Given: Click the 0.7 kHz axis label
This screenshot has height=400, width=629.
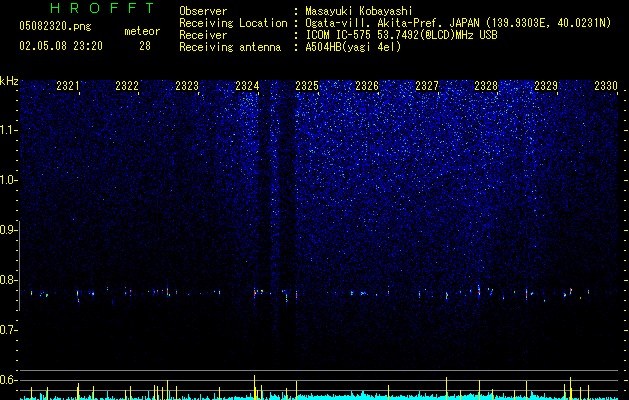Looking at the screenshot, I should pos(7,330).
